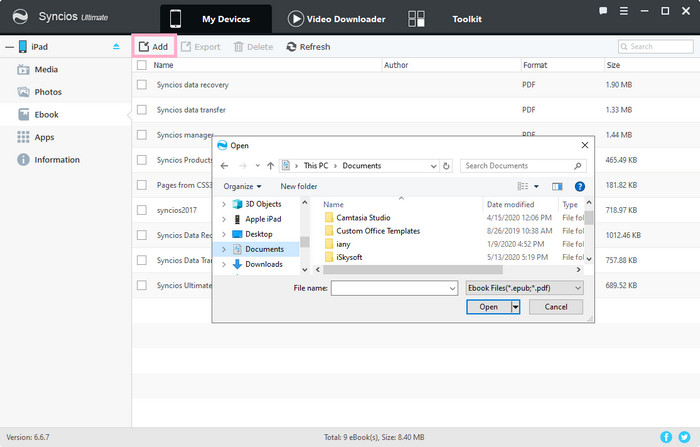700x447 pixels.
Task: Toggle the preview pane in Open dialog
Action: tap(557, 186)
